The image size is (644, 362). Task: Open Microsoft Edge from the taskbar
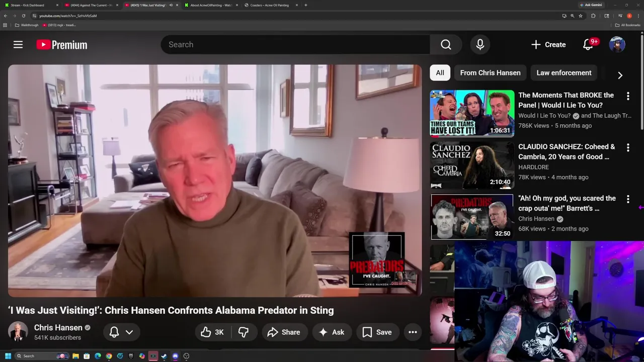tap(98, 356)
